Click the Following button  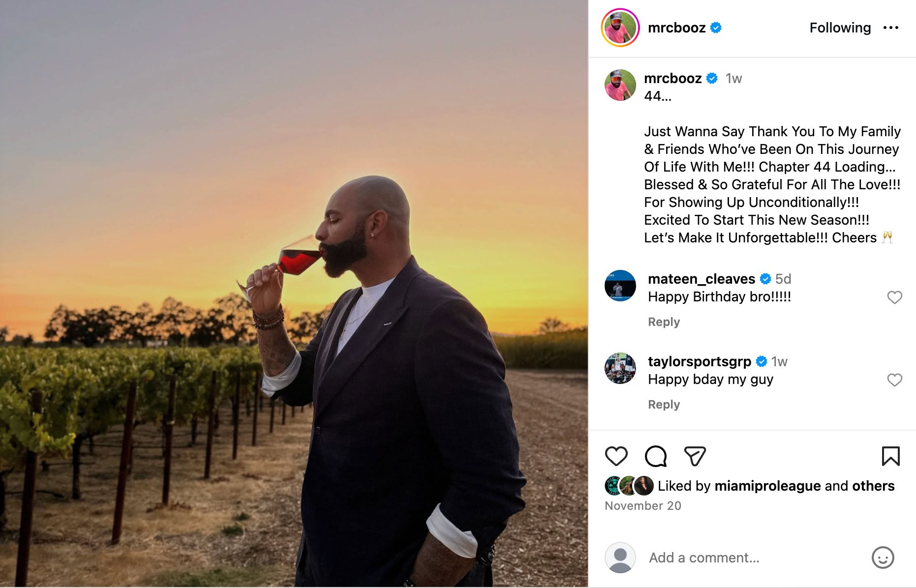click(840, 28)
